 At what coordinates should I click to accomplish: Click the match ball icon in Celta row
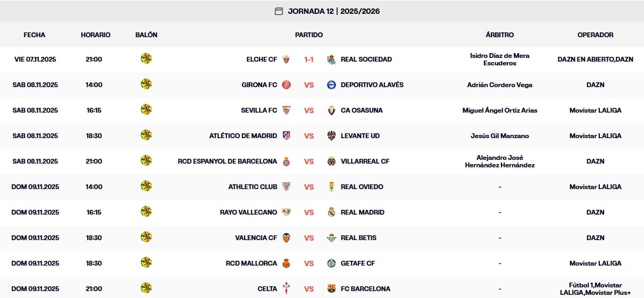pos(146,288)
